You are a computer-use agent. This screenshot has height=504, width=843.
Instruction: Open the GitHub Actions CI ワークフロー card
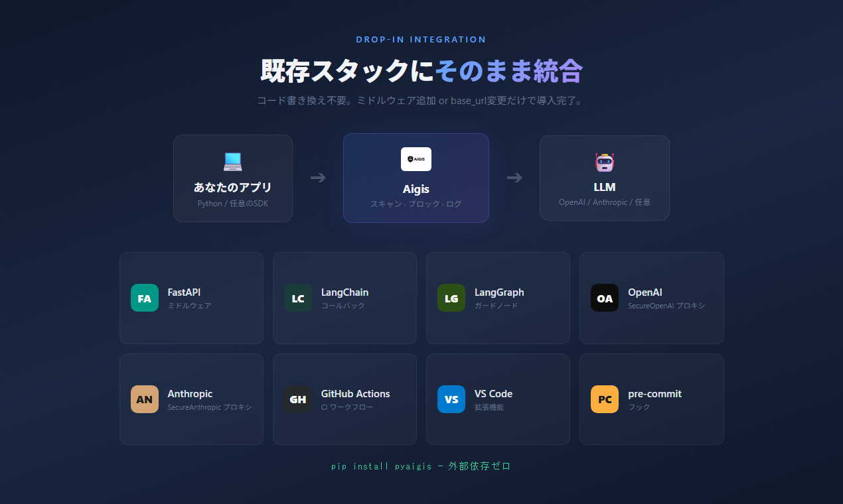[345, 399]
